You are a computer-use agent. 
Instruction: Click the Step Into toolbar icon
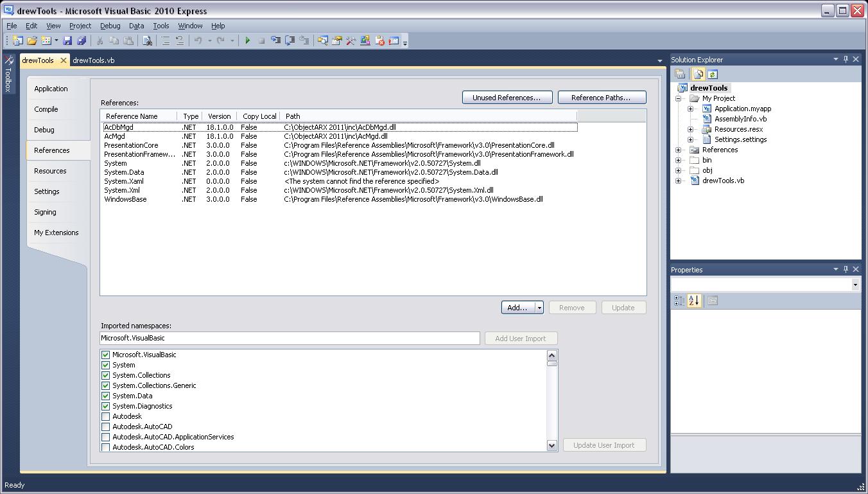[x=276, y=40]
